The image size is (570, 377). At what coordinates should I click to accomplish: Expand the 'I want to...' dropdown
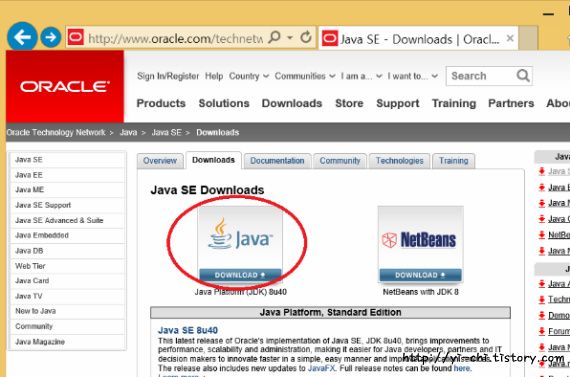point(412,76)
